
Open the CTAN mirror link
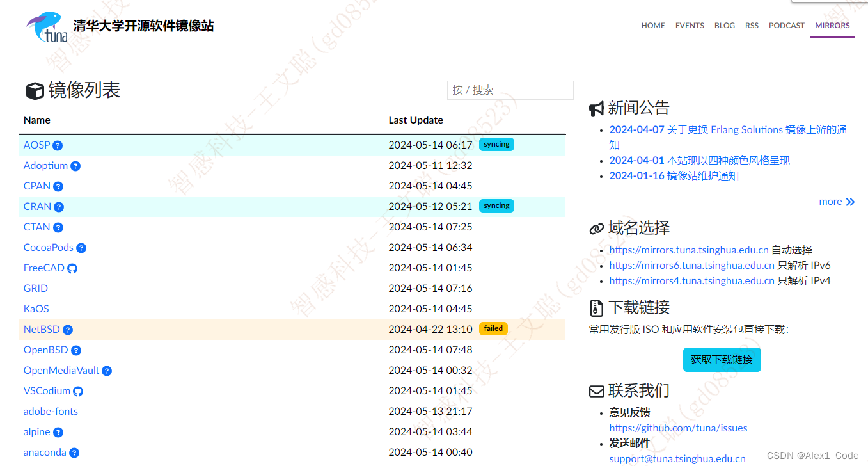pos(37,227)
